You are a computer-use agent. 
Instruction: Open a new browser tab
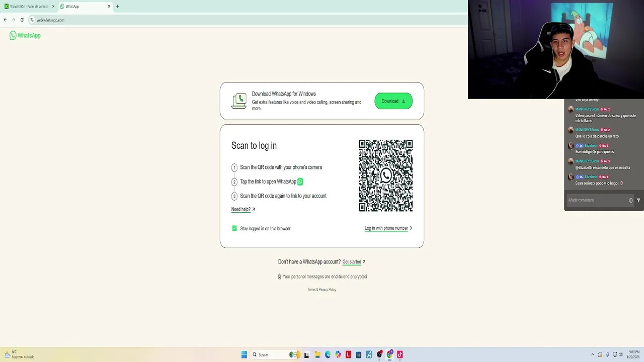pyautogui.click(x=117, y=7)
